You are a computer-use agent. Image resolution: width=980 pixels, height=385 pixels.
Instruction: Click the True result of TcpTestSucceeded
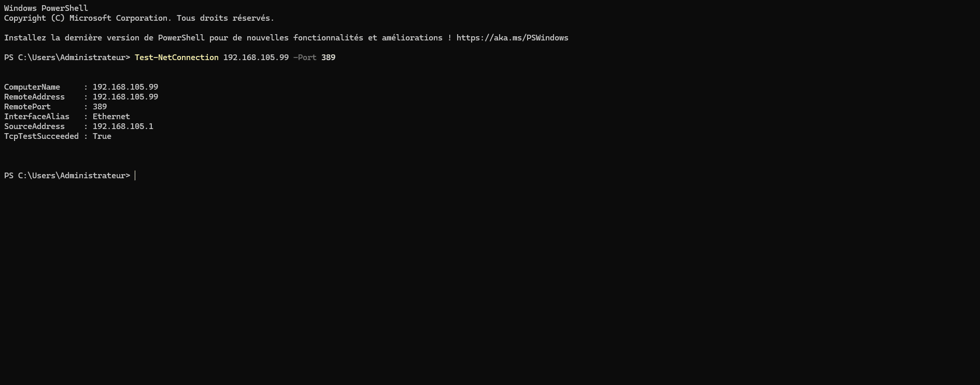tap(102, 136)
